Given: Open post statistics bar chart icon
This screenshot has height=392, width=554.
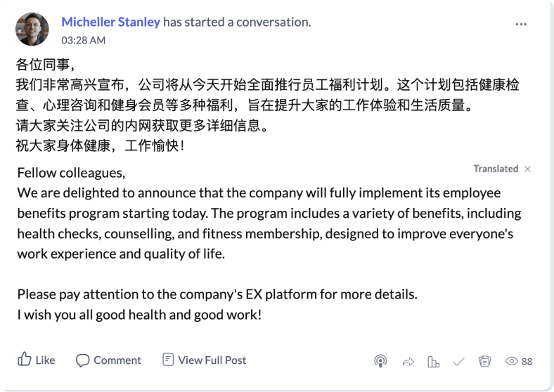Looking at the screenshot, I should [433, 361].
